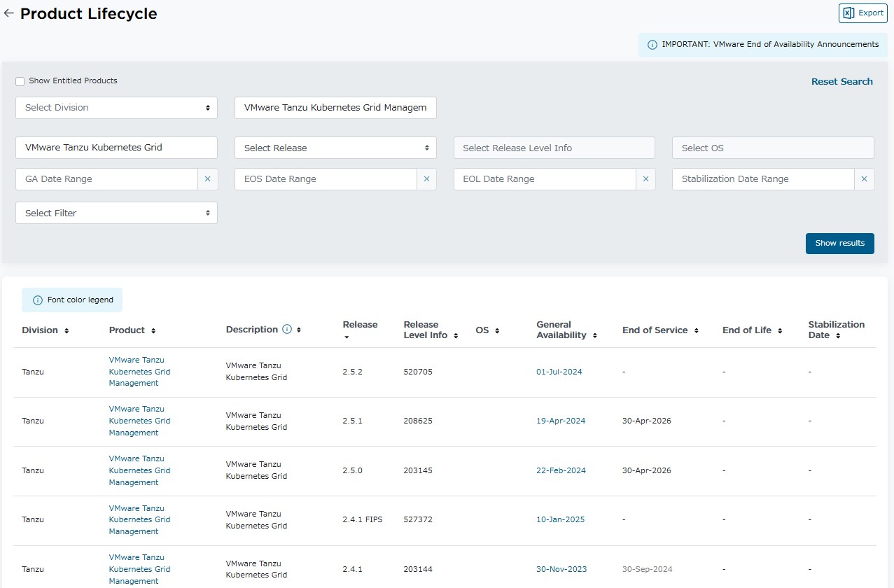Open the product link in the 2.5.2 row

[x=139, y=372]
